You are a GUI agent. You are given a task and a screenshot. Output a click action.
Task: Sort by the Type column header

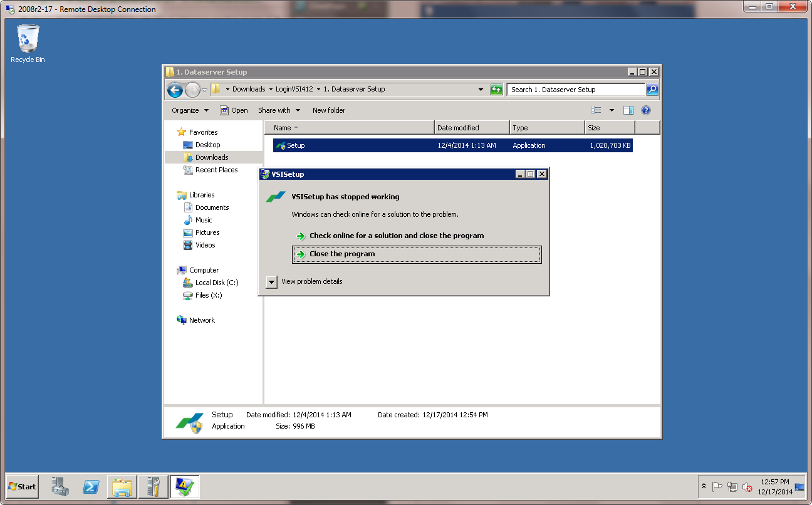click(547, 128)
